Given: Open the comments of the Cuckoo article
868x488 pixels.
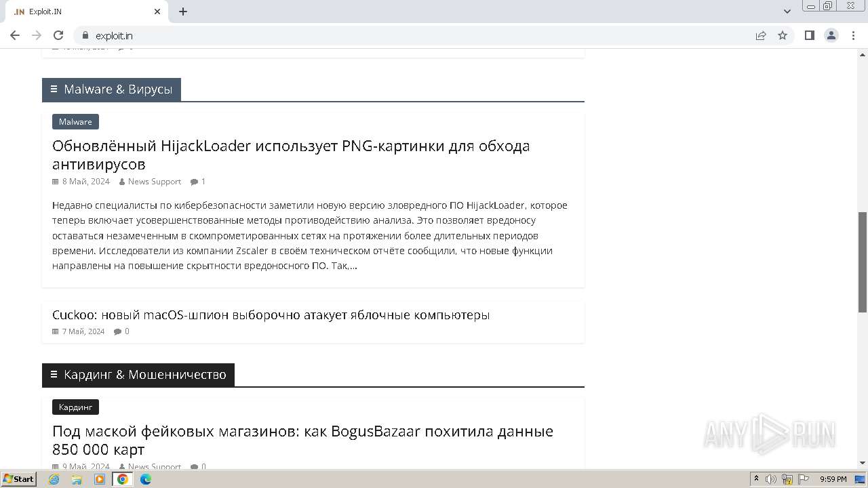Looking at the screenshot, I should pos(121,331).
